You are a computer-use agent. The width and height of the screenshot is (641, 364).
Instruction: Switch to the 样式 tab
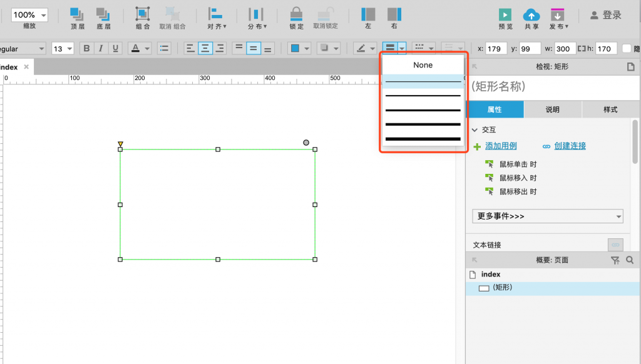[x=610, y=109]
